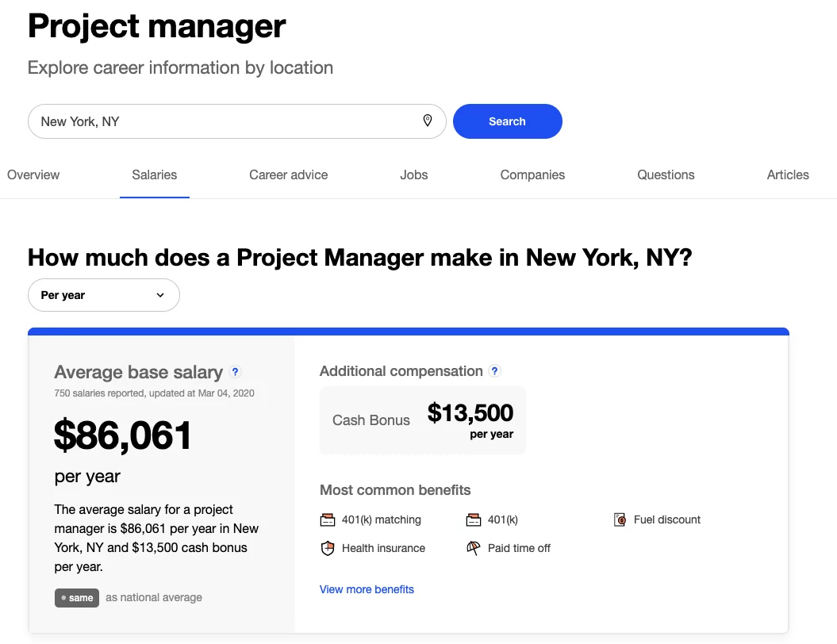Open the Per year pay period dropdown
Viewport: 837px width, 644px height.
[104, 295]
